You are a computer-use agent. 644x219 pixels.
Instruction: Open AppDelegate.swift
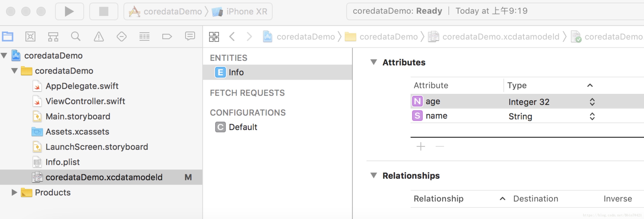pos(75,86)
